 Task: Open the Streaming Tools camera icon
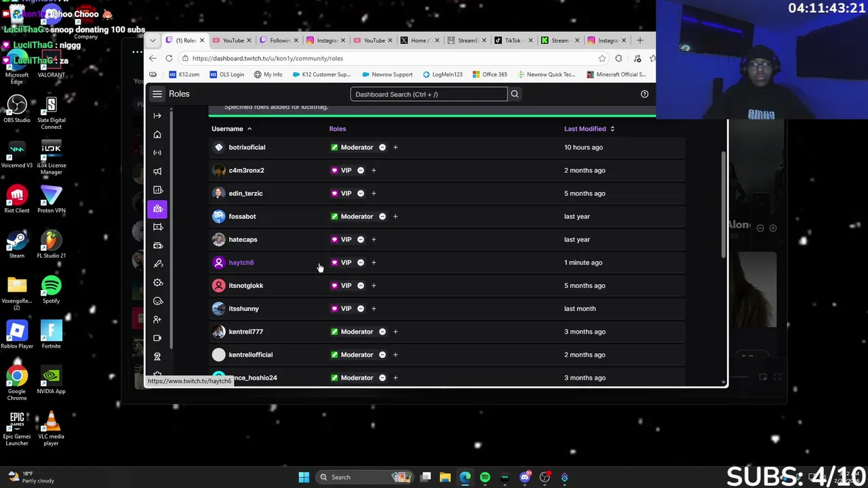pyautogui.click(x=157, y=338)
